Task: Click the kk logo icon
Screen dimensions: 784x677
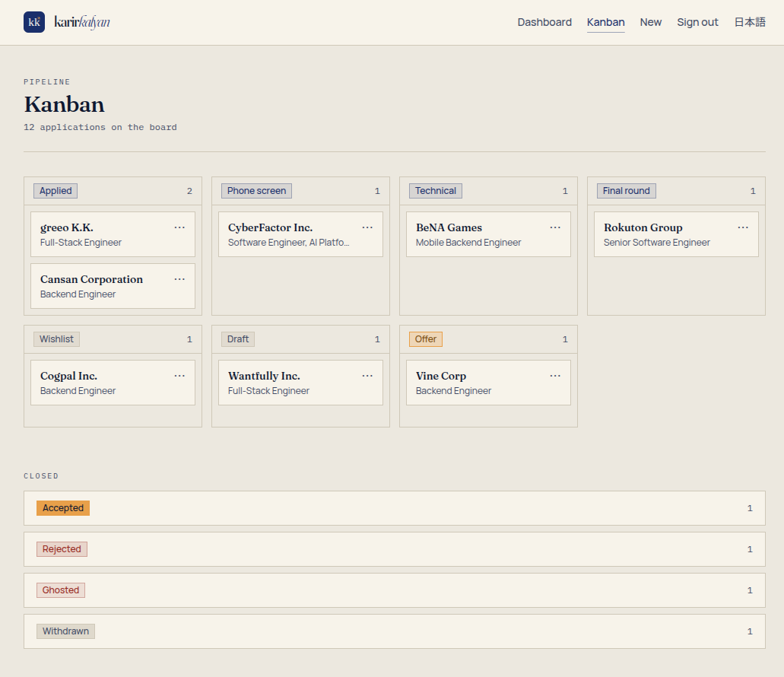Action: [34, 22]
